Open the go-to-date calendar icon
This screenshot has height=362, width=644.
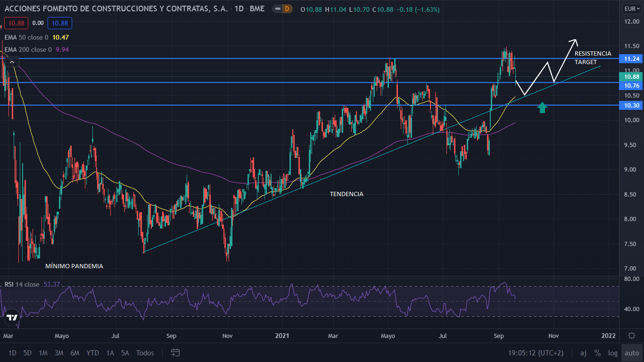[x=175, y=353]
